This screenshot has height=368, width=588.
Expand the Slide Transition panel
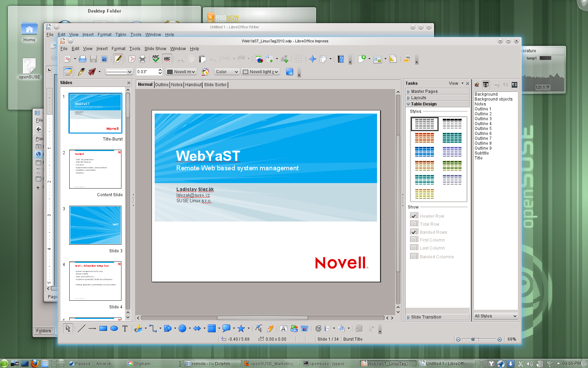pyautogui.click(x=425, y=317)
